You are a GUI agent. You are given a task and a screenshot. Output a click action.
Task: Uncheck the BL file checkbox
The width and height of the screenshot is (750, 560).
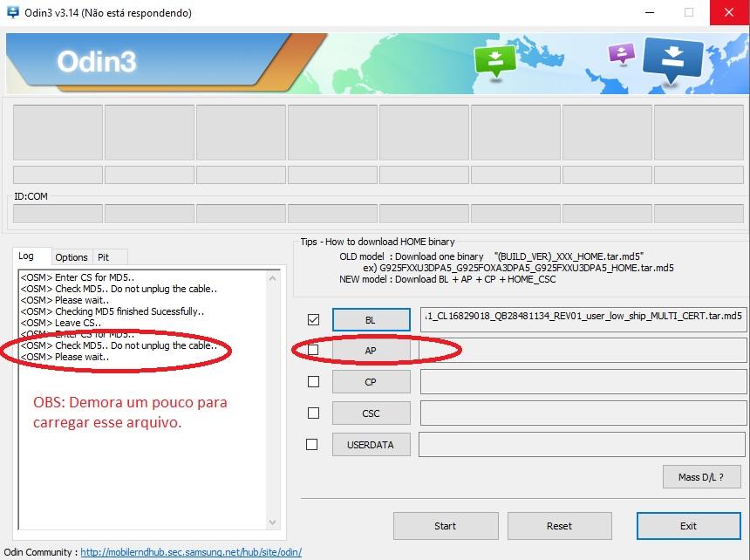coord(313,319)
